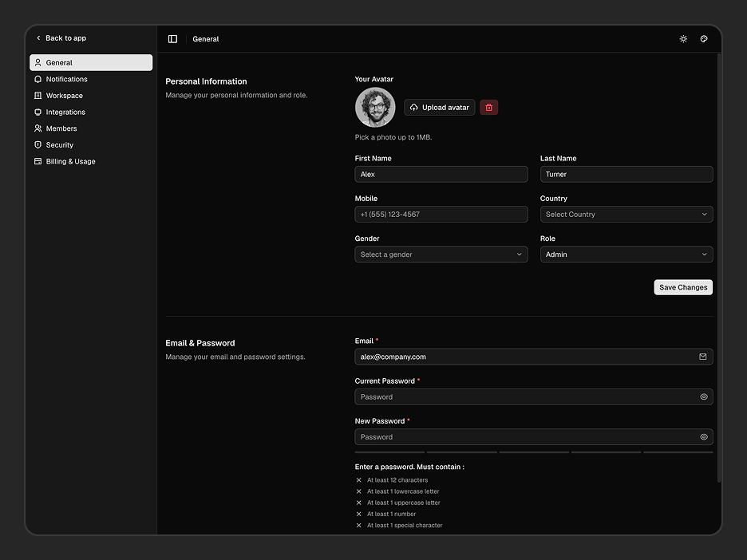
Task: Click the card icon next to Billing & Usage
Action: (x=38, y=161)
